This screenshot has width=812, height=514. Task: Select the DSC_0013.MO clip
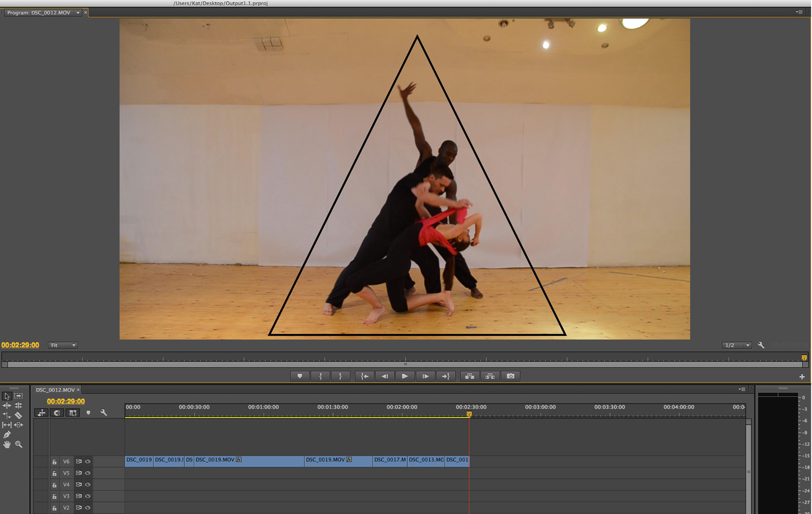[426, 461]
